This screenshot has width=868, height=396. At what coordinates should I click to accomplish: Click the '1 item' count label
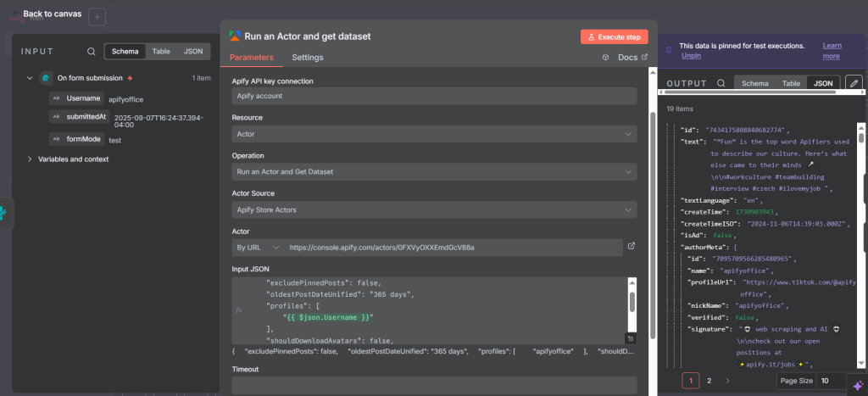(x=201, y=78)
